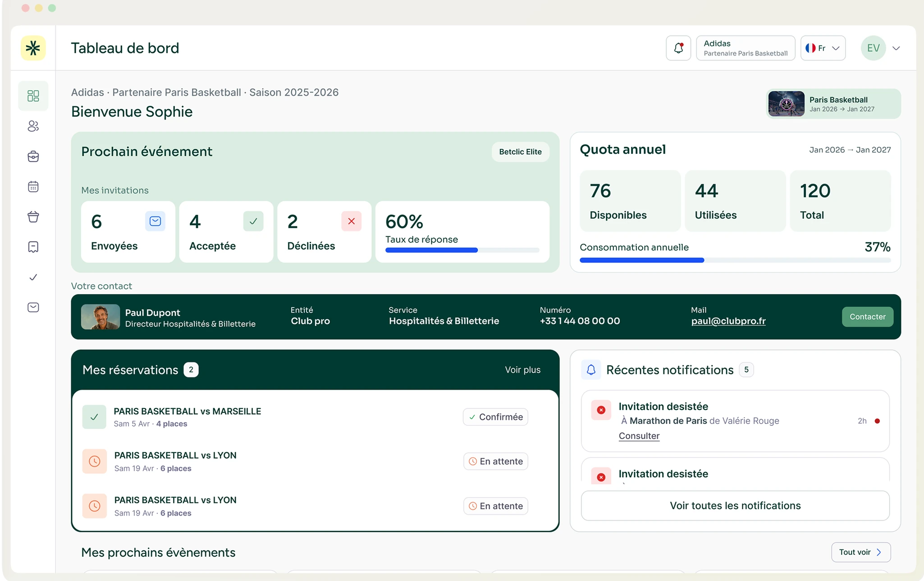Click the notifications count badge 5
This screenshot has height=581, width=924.
point(746,370)
